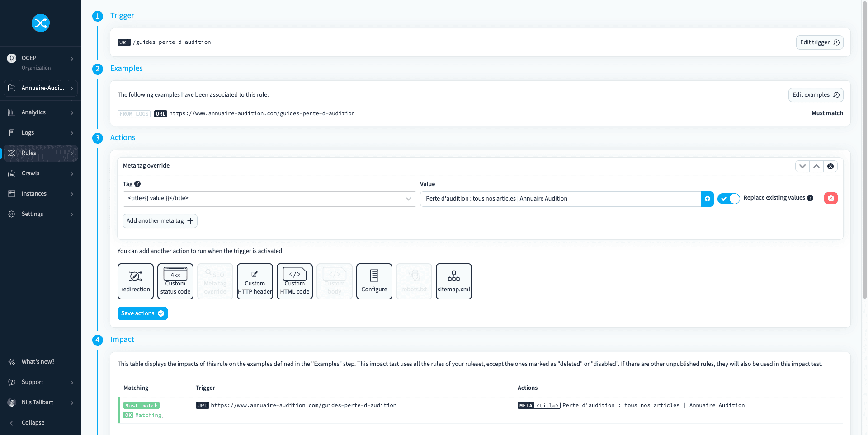Open What's new? sparkle icon
Viewport: 868px width, 435px height.
(x=12, y=362)
